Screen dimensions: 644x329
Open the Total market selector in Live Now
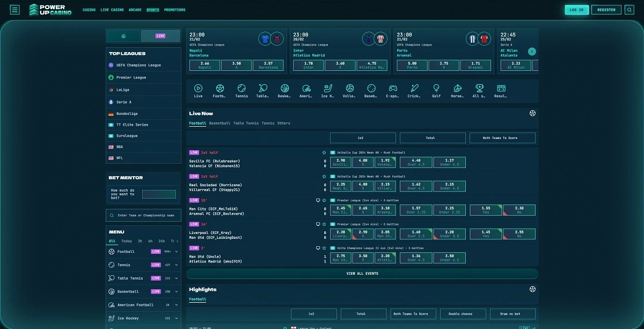pos(433,138)
